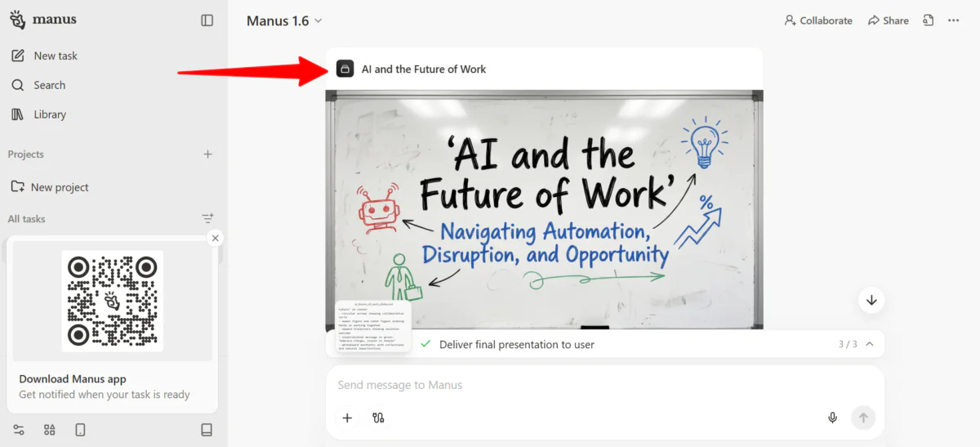The height and width of the screenshot is (447, 980).
Task: Open Search in the sidebar
Action: (x=49, y=85)
